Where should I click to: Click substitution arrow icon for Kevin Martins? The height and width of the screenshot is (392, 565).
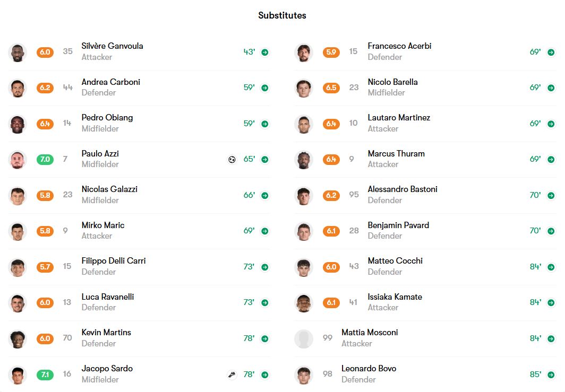click(x=264, y=339)
